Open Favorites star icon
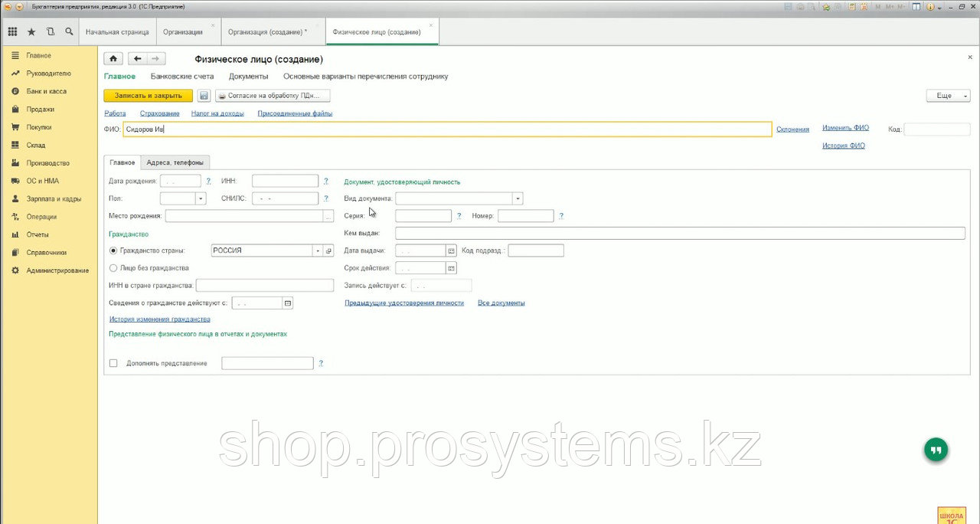This screenshot has height=524, width=980. click(31, 32)
